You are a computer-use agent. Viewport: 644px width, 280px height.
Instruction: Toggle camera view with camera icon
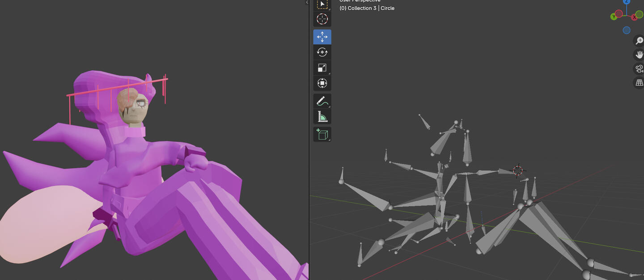(639, 68)
